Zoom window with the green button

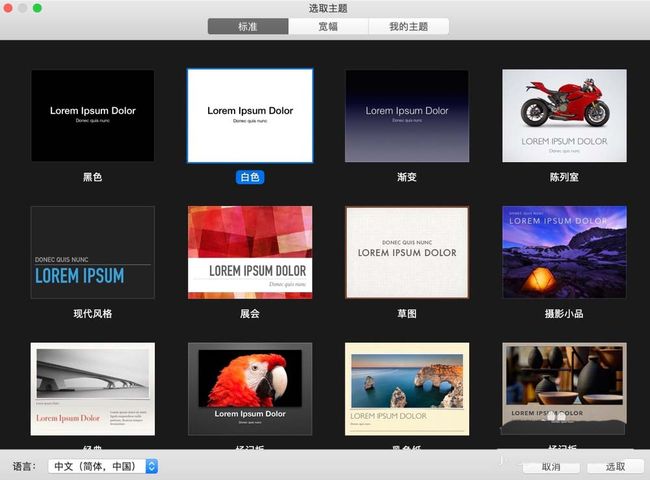(x=37, y=8)
